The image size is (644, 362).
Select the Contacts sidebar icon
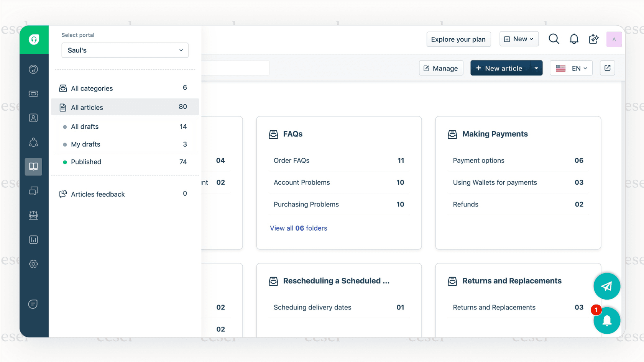tap(33, 118)
